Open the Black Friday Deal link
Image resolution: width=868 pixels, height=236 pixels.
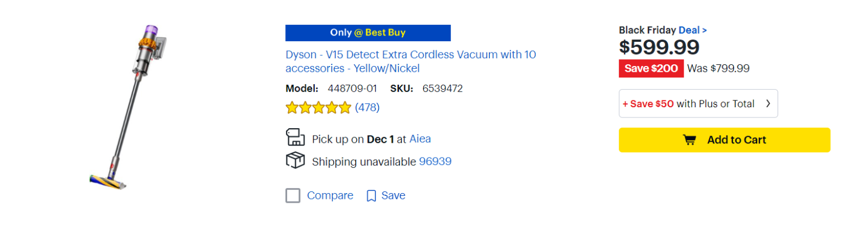tap(692, 30)
